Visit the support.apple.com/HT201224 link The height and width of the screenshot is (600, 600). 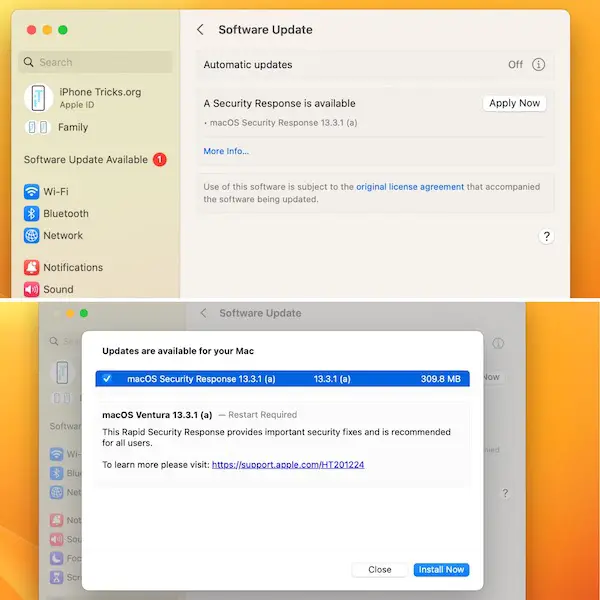[288, 465]
